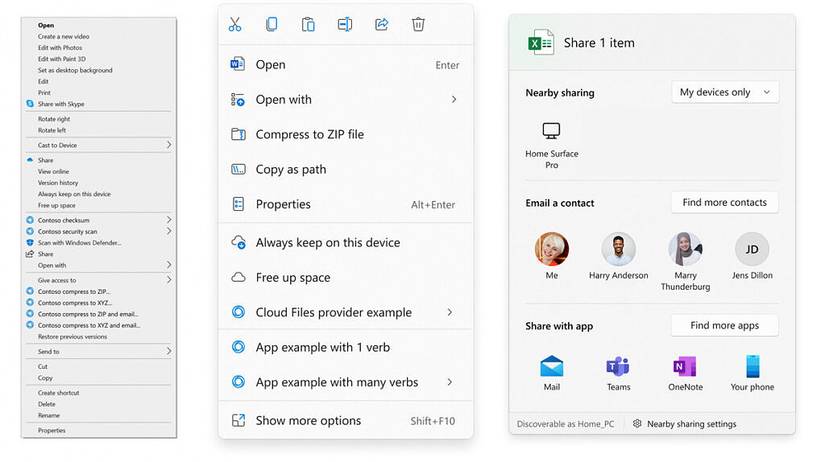This screenshot has height=462, width=825.
Task: Select Rotate right in old menu
Action: tap(54, 119)
